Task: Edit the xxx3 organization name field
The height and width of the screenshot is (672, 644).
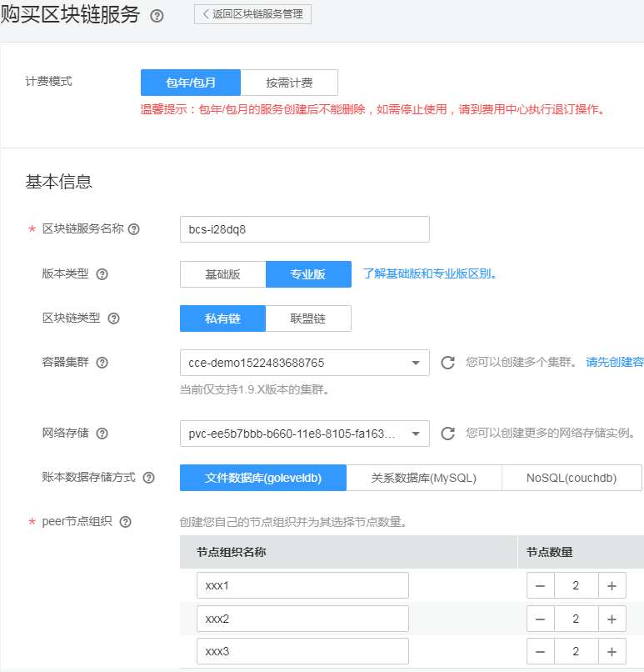Action: click(302, 651)
